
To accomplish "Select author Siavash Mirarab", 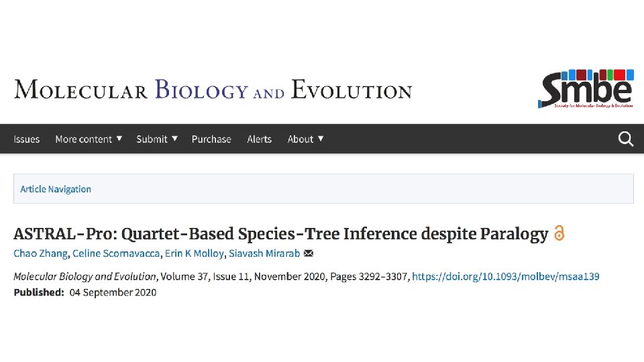I will (264, 253).
